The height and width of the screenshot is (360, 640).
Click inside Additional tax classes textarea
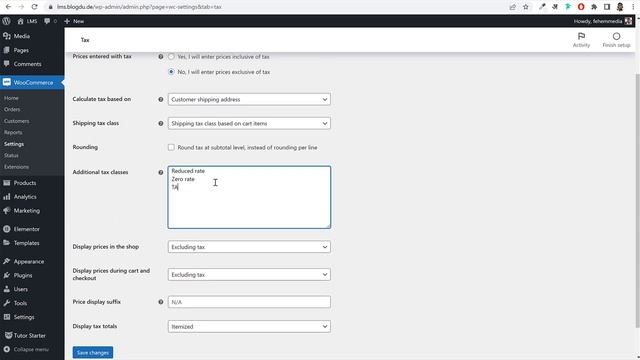249,197
